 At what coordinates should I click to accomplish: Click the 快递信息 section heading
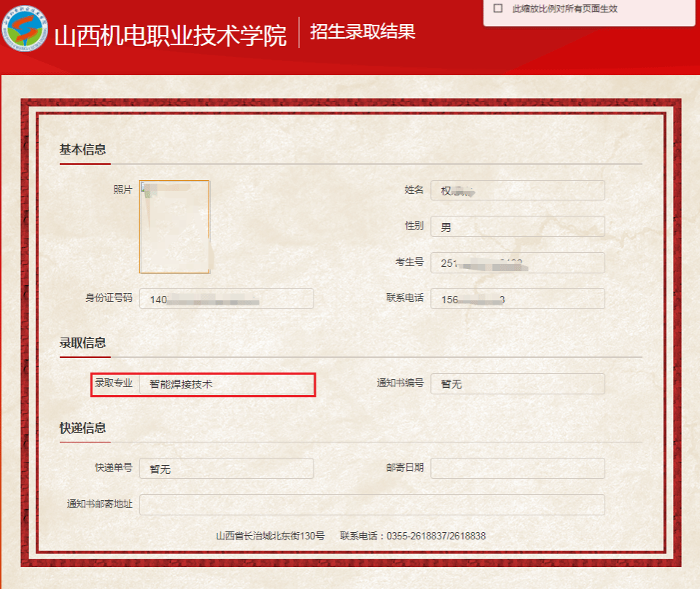click(82, 428)
